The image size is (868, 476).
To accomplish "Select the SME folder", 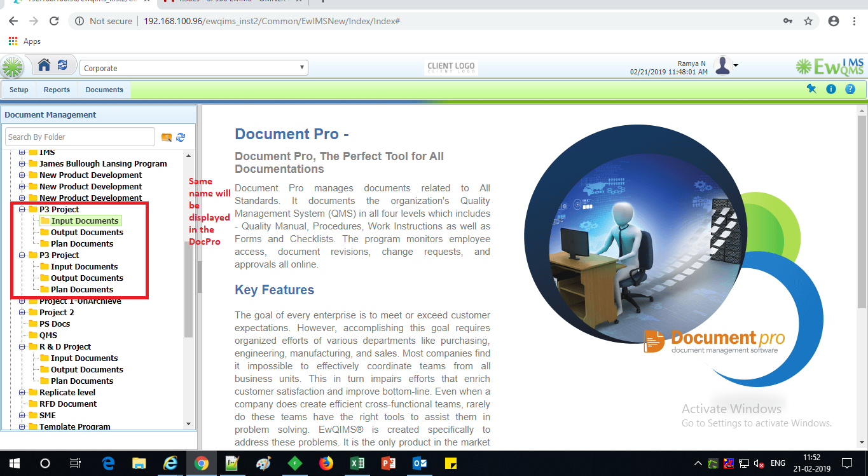I will point(48,416).
